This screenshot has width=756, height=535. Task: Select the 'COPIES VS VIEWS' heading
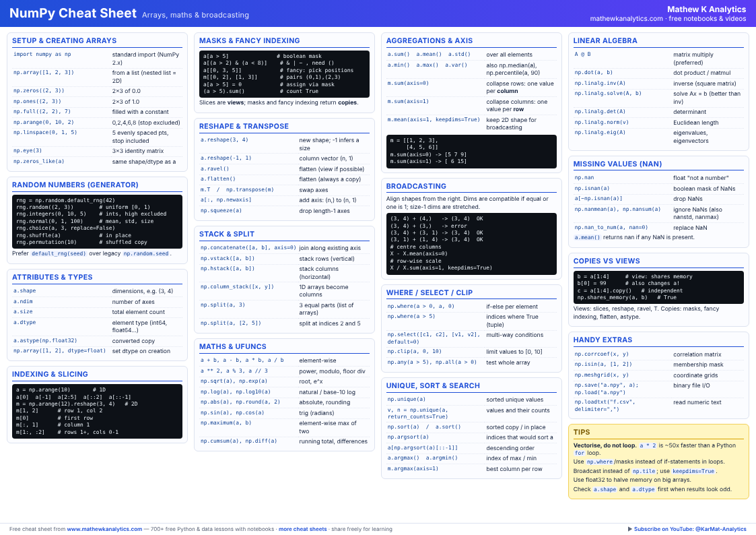pyautogui.click(x=607, y=261)
